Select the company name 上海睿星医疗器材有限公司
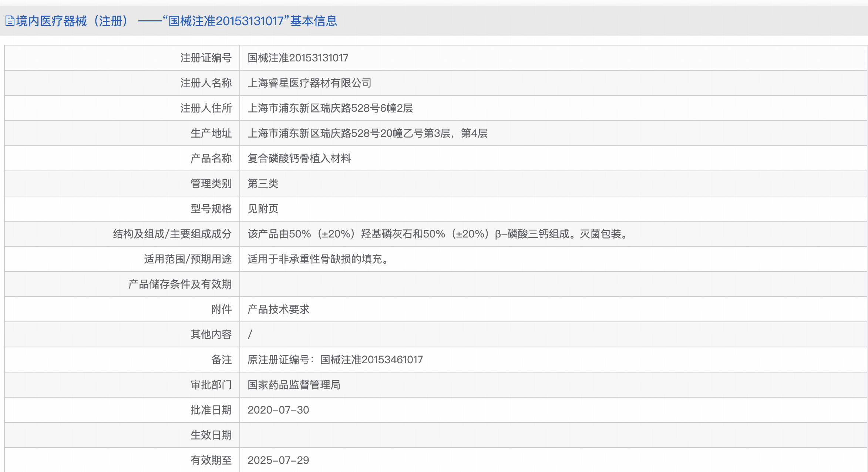 pos(310,83)
